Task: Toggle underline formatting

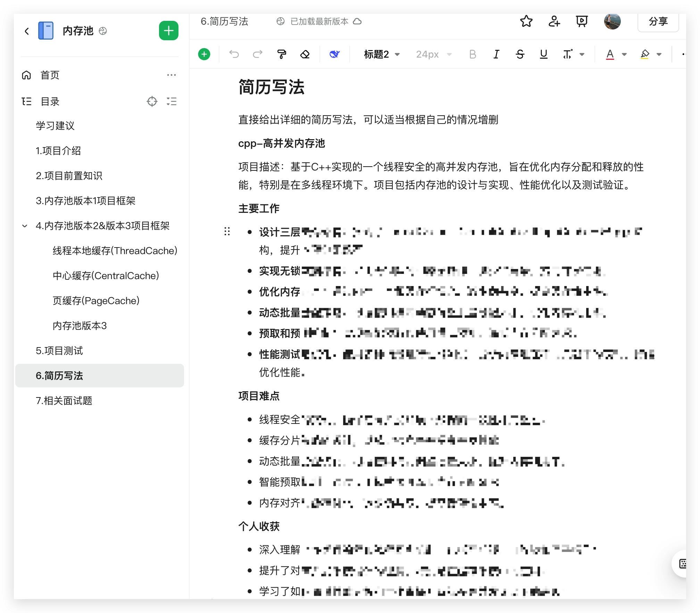Action: 543,54
